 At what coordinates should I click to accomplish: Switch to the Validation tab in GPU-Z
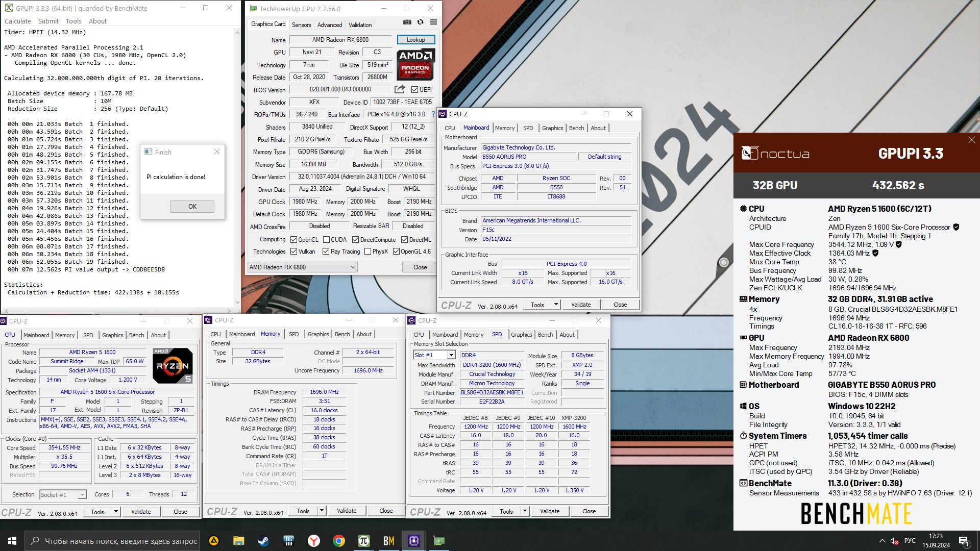point(360,24)
